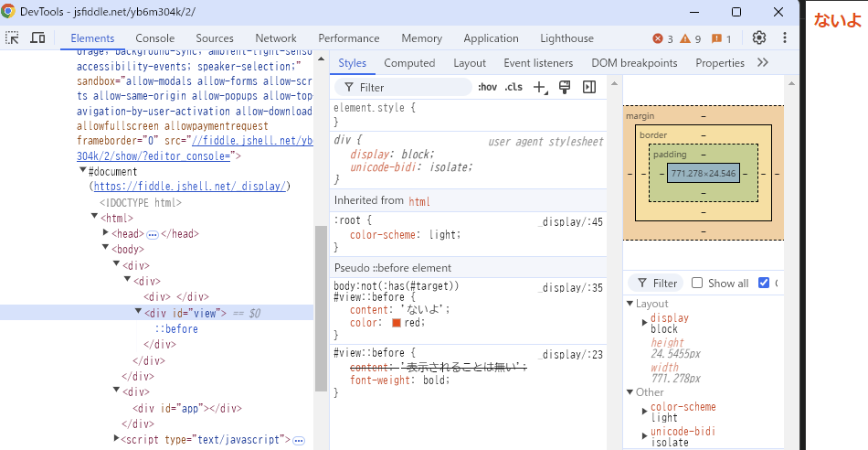Click the new style rule plus icon
This screenshot has width=868, height=450.
(540, 87)
